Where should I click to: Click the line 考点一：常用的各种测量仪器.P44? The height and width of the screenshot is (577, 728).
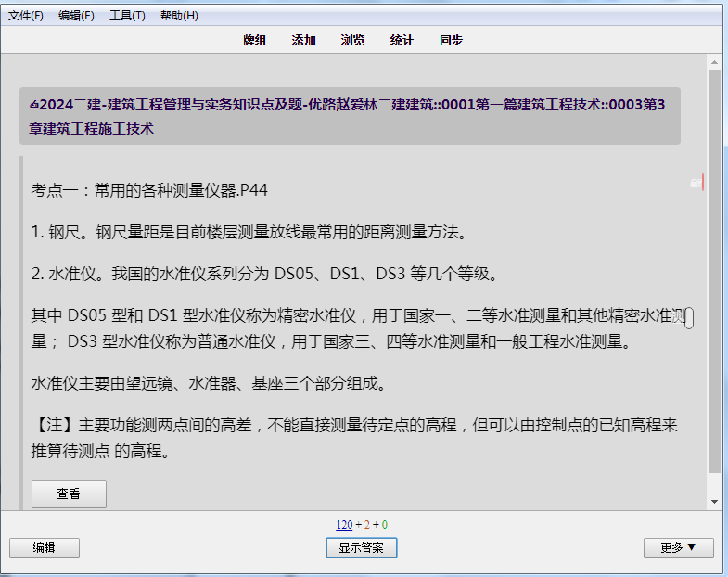pos(149,190)
